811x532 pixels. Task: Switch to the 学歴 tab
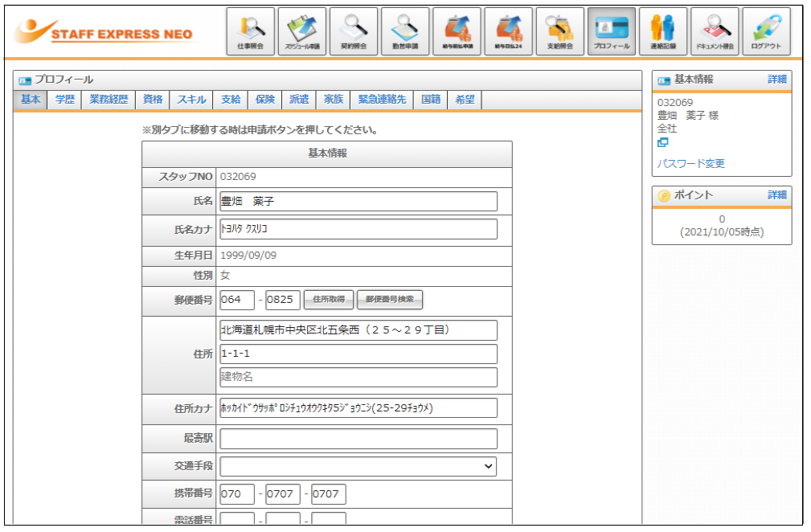tap(65, 100)
